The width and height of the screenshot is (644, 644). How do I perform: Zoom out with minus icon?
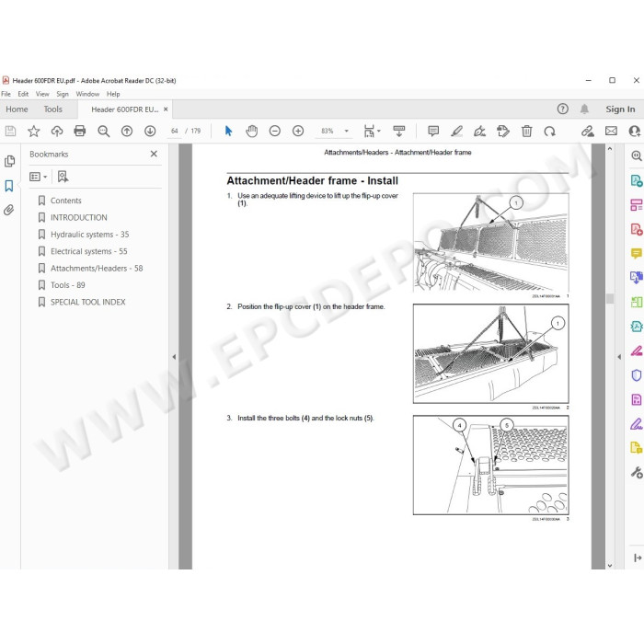(275, 131)
